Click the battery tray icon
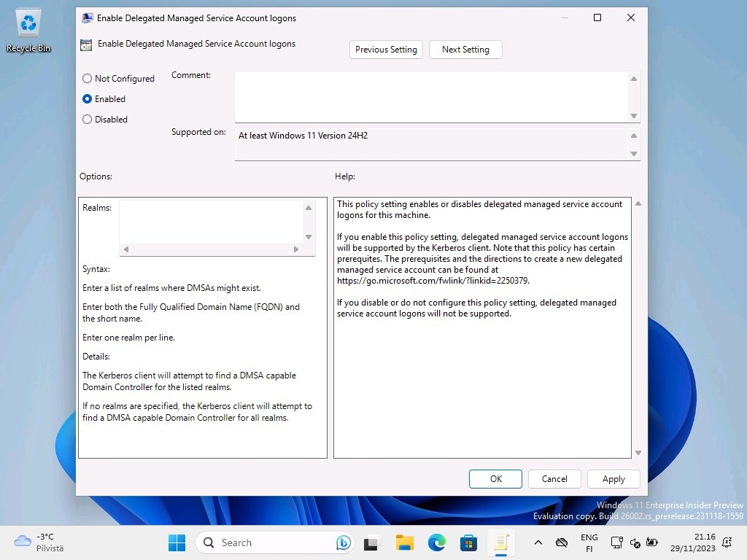This screenshot has width=747, height=560. point(651,542)
